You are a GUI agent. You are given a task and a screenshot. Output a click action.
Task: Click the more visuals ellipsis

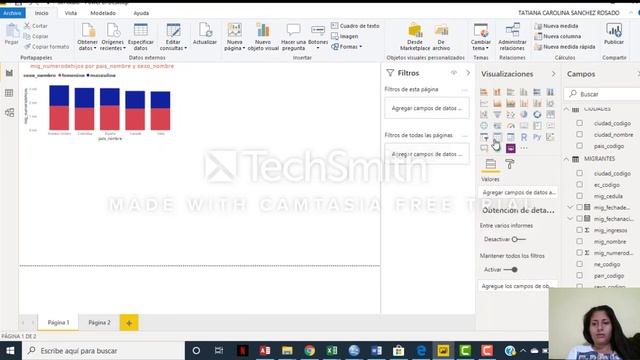524,148
